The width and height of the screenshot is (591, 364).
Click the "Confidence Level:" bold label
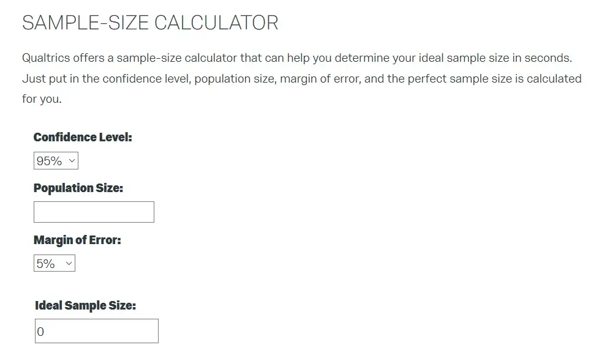tap(83, 137)
